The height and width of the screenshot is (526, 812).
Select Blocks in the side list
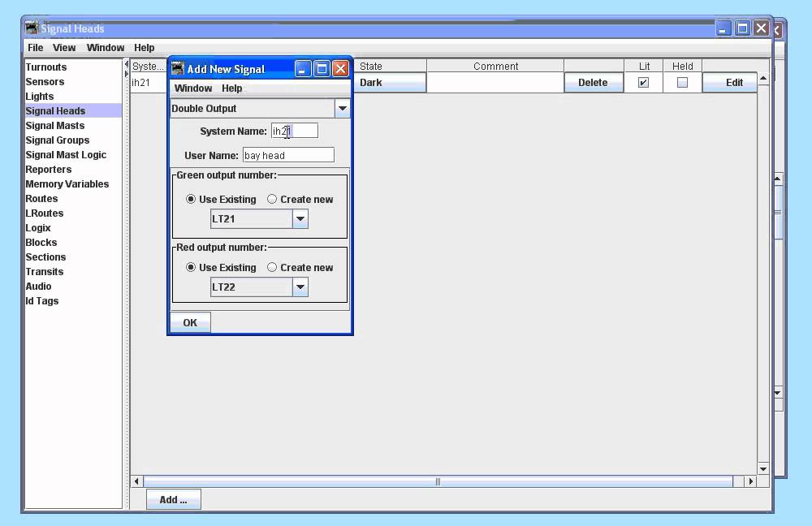[x=74, y=242]
